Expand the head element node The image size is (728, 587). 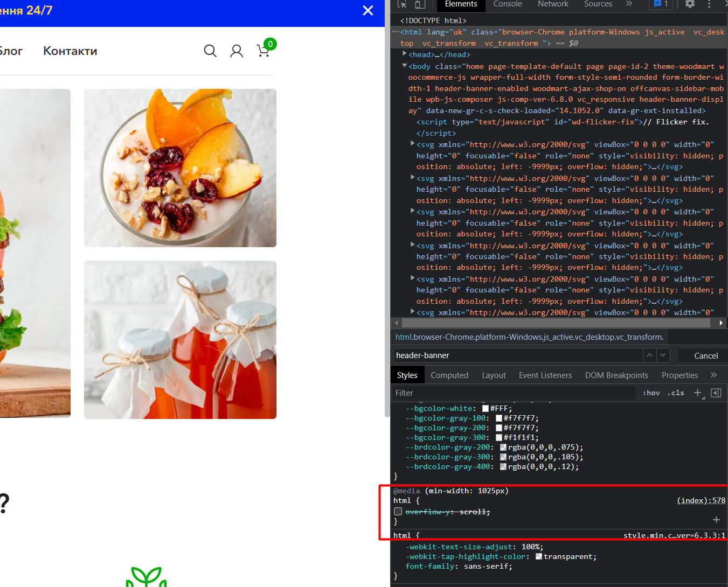click(405, 54)
